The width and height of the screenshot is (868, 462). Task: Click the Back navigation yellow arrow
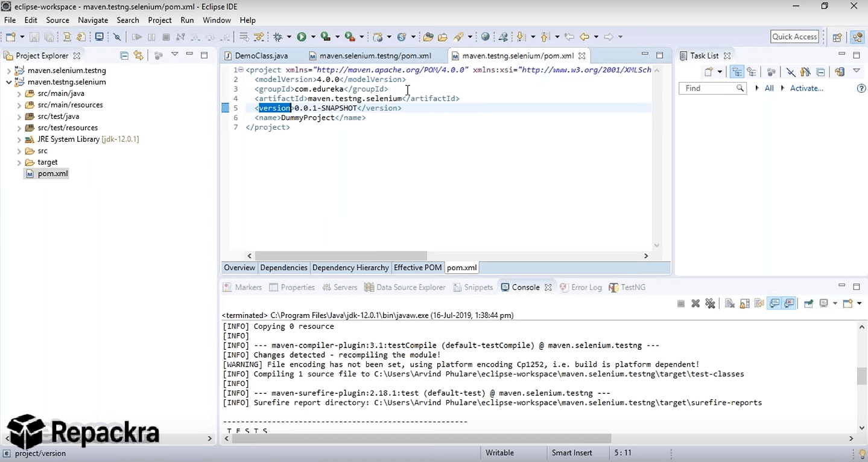584,37
